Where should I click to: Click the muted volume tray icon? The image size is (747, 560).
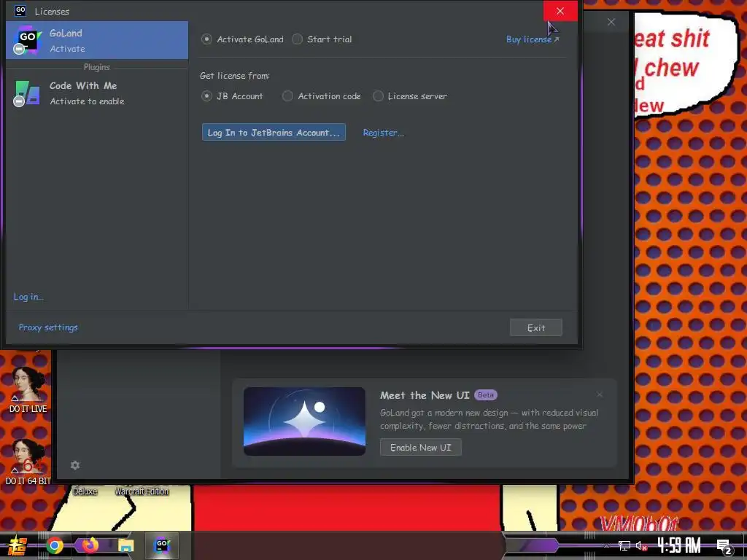click(641, 545)
